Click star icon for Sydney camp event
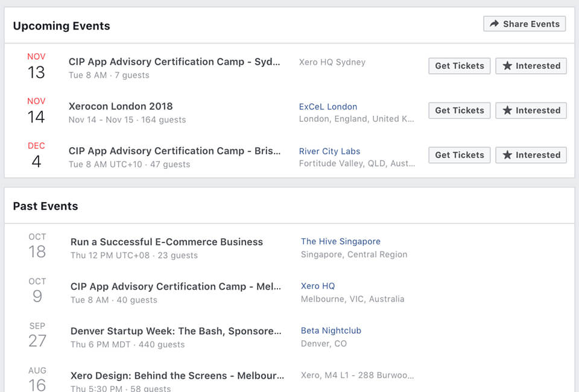 (x=507, y=66)
